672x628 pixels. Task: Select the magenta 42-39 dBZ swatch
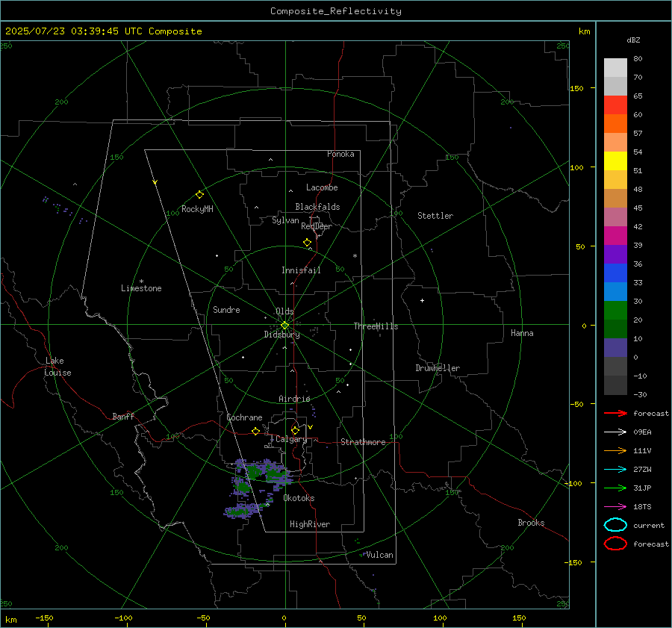615,235
